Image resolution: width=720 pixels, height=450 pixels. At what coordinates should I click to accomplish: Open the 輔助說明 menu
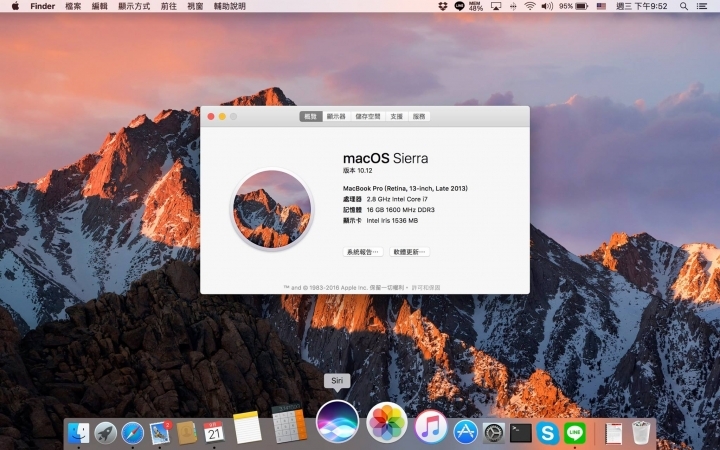pyautogui.click(x=230, y=6)
